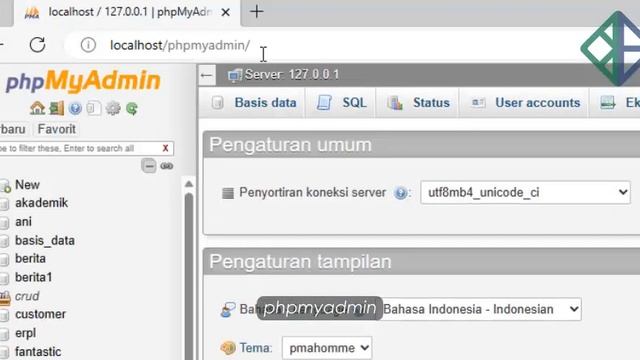640x360 pixels.
Task: Open navigation panel settings gear icon
Action: tap(113, 108)
